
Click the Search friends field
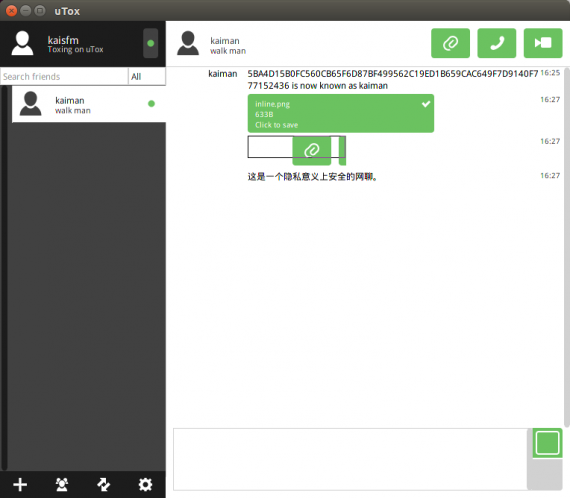point(64,77)
